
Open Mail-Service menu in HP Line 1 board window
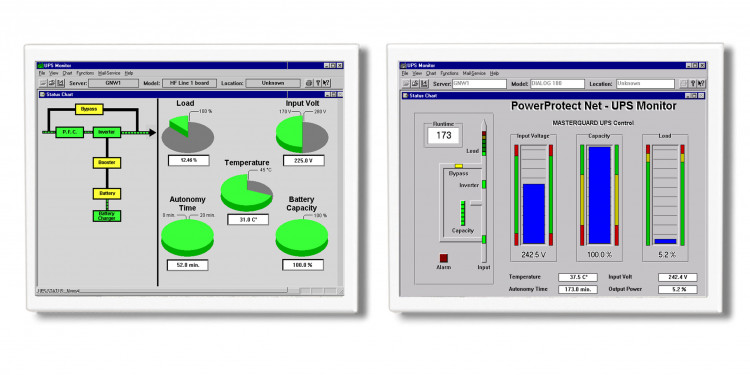coord(109,73)
